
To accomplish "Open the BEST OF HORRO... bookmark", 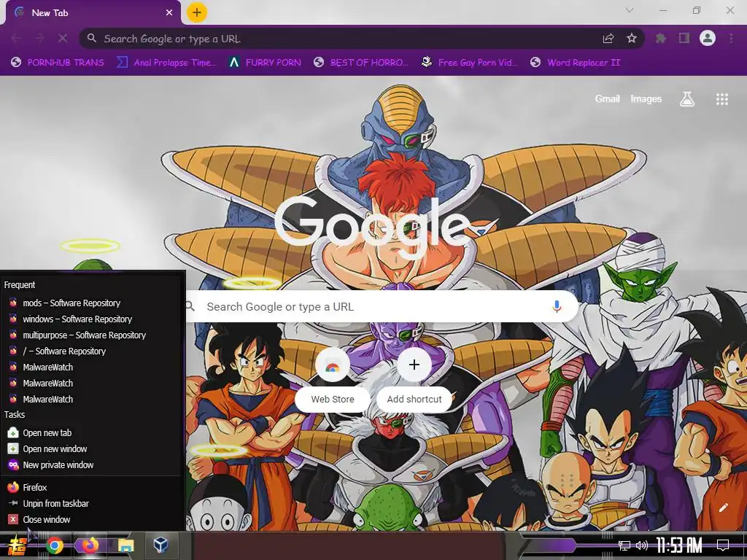I will (361, 63).
